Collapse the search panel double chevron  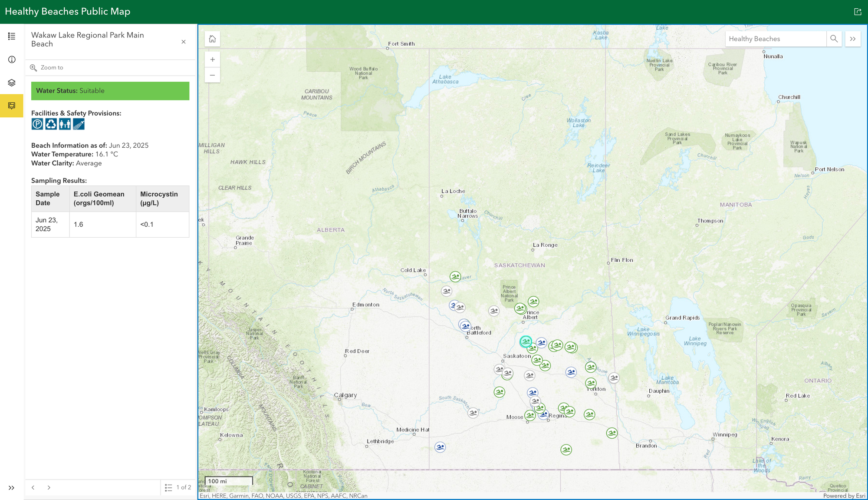point(853,39)
